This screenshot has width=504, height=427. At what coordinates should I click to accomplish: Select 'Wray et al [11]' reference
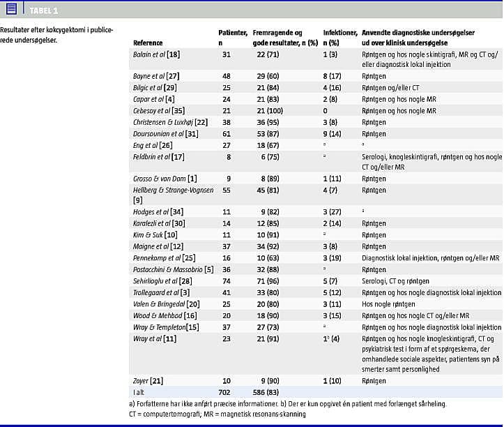point(155,339)
